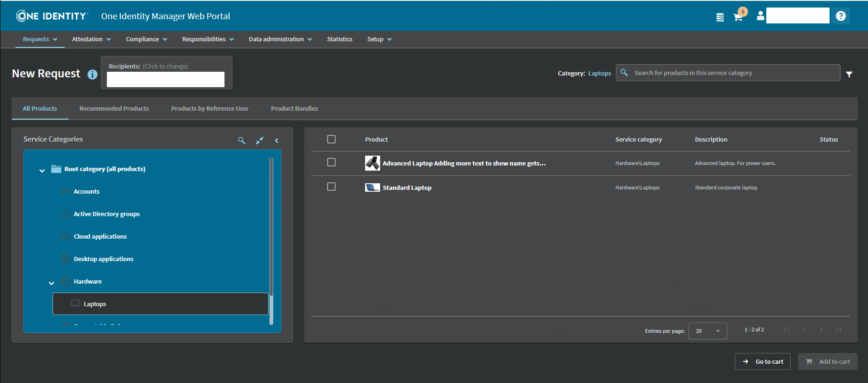Image resolution: width=868 pixels, height=383 pixels.
Task: Toggle the select-all products checkbox
Action: [331, 139]
